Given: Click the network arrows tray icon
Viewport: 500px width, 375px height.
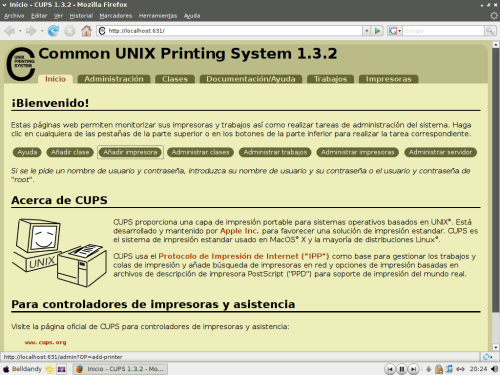Looking at the screenshot, I should [460, 369].
